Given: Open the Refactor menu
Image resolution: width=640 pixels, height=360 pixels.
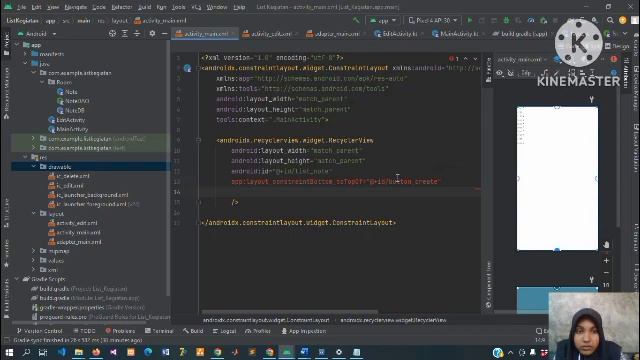Looking at the screenshot, I should [x=122, y=7].
